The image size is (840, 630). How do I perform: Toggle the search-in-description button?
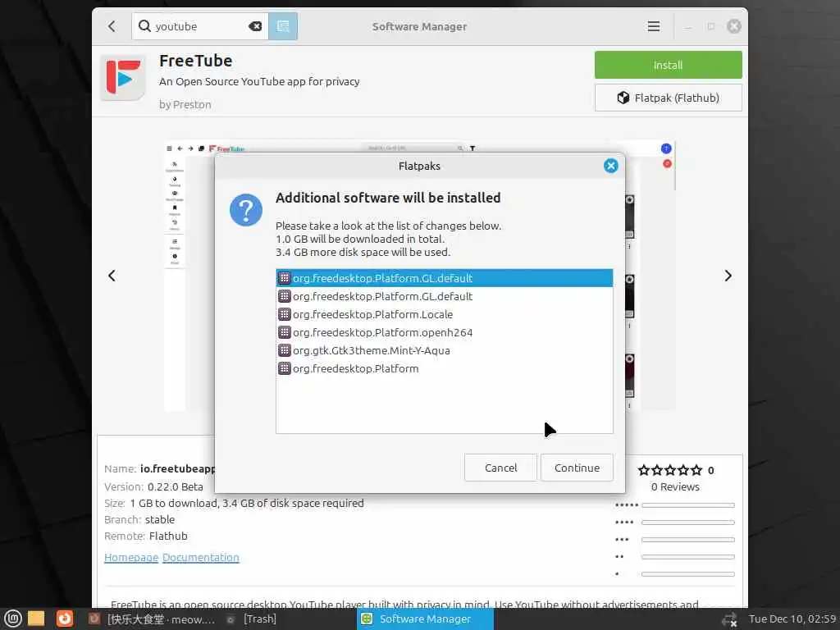(x=283, y=26)
